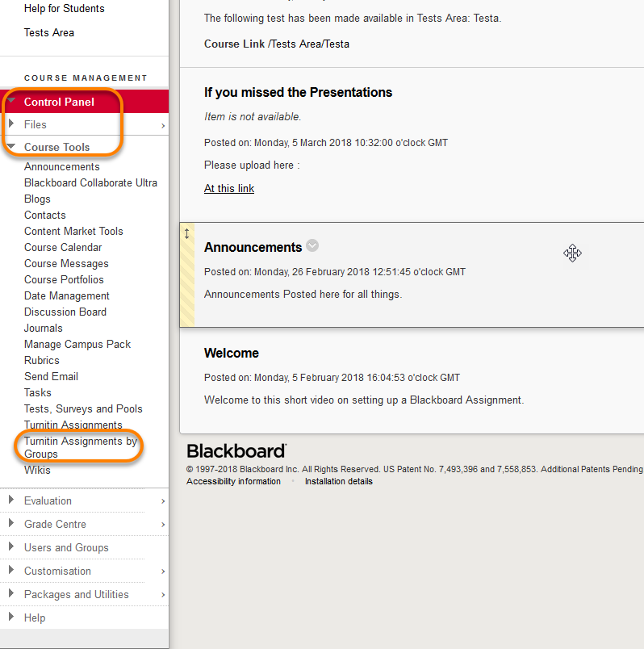Open the Send Email tool
The image size is (644, 649).
(51, 376)
